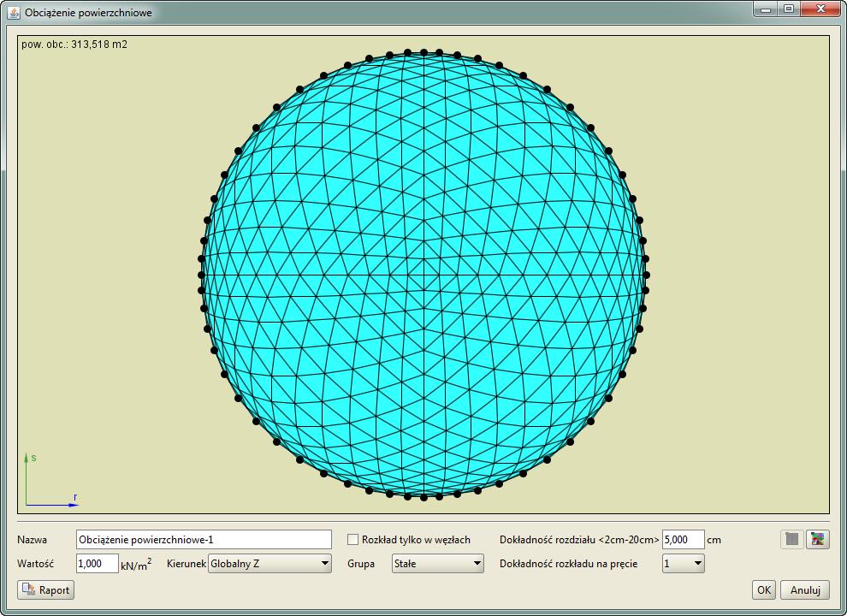
Task: Click the window title "Obciążenie powierzchniowe"
Action: click(89, 13)
